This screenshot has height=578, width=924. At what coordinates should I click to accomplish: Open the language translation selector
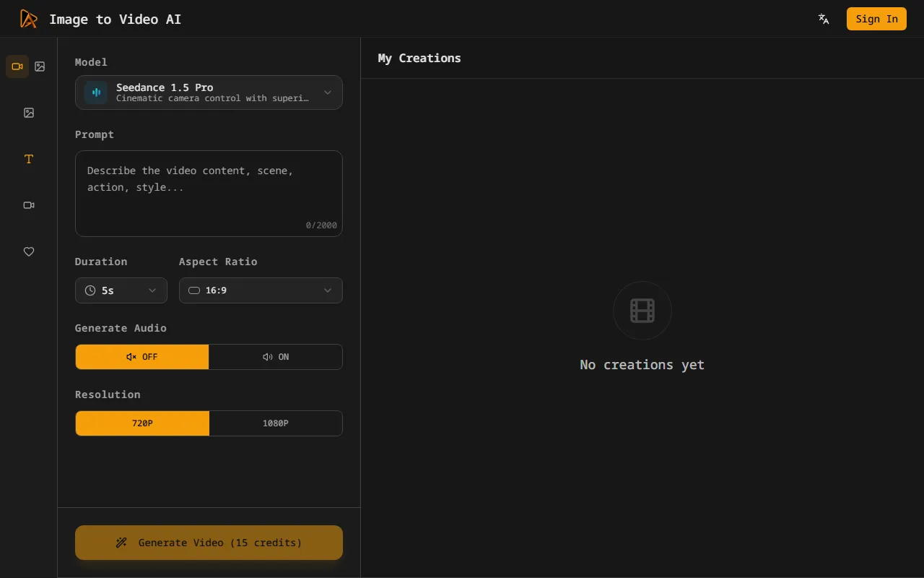[824, 19]
